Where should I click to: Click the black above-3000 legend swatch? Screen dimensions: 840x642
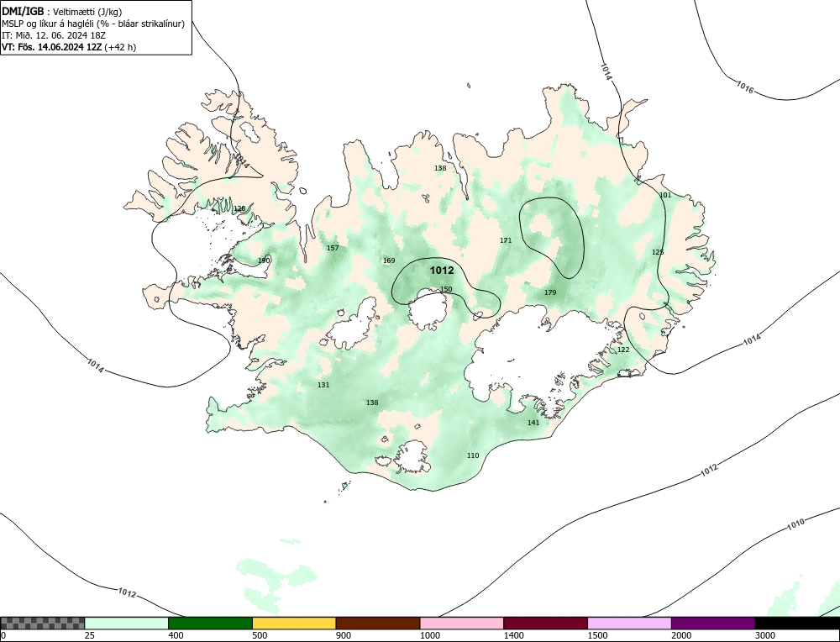click(798, 624)
